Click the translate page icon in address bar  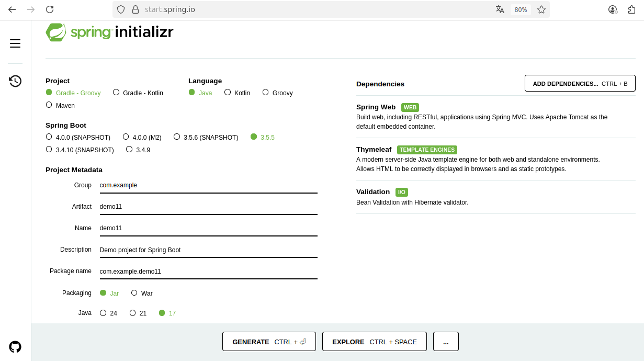(x=500, y=9)
